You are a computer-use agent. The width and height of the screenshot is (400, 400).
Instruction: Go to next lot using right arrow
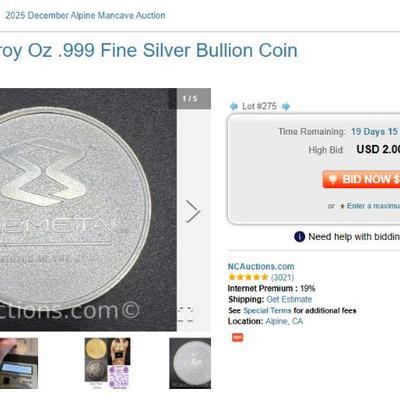pyautogui.click(x=286, y=107)
